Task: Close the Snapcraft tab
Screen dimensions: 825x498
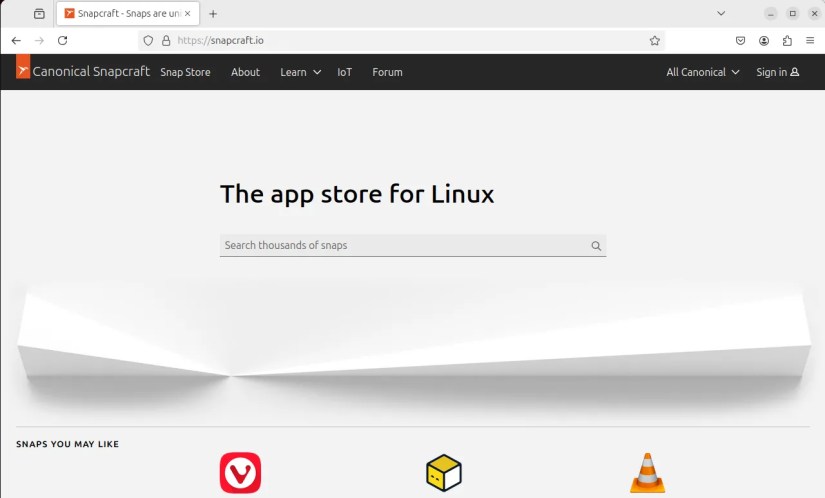Action: pos(187,14)
